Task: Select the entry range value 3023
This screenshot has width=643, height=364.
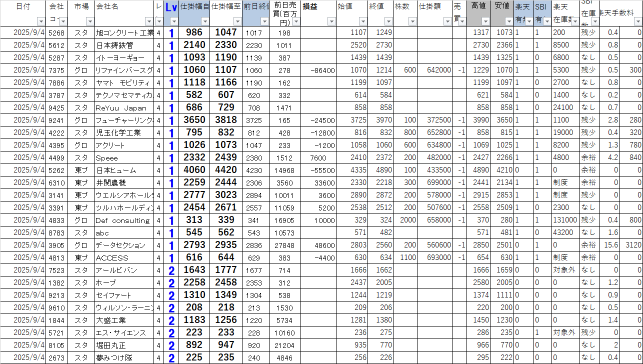Action: [226, 195]
